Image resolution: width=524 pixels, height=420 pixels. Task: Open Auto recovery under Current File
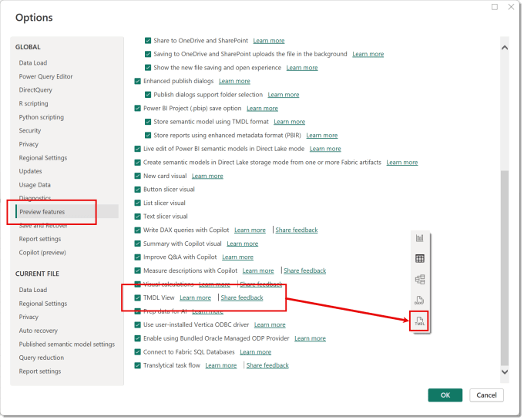coord(39,332)
